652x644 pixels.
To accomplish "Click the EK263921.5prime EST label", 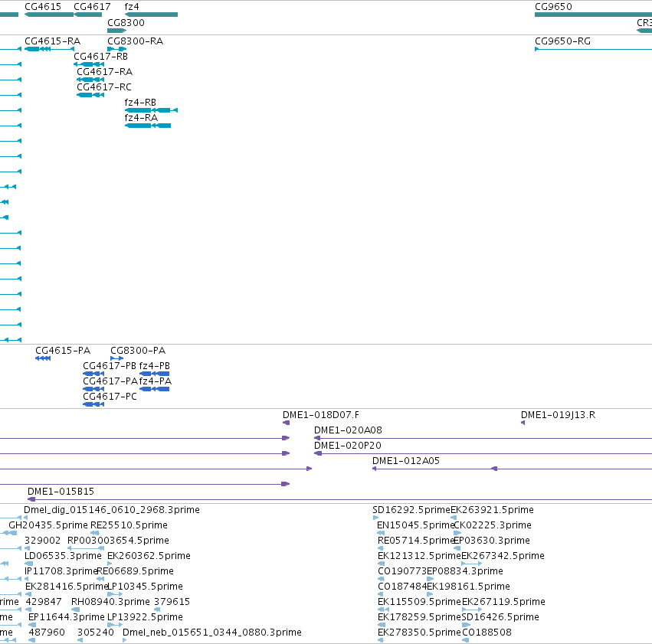I will (x=493, y=510).
